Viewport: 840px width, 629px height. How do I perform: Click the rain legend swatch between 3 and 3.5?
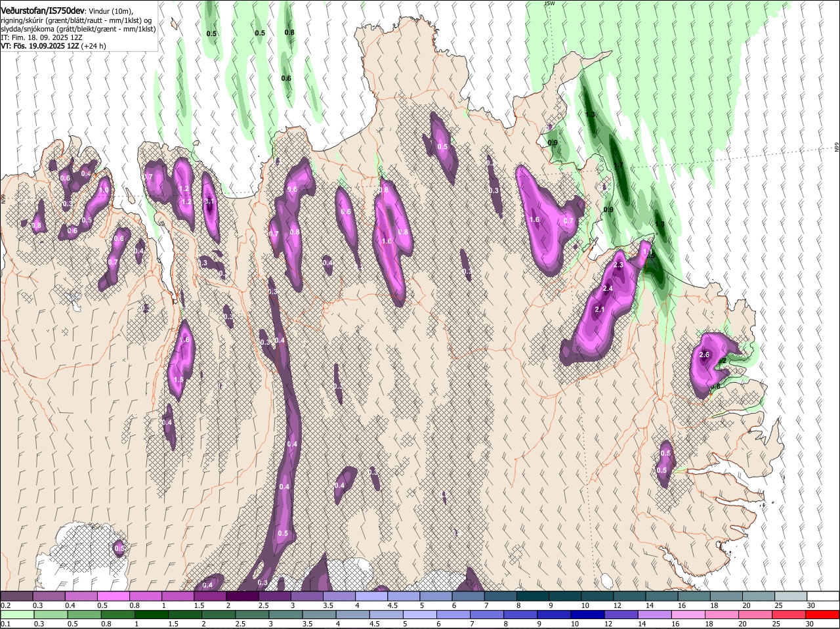(287, 615)
